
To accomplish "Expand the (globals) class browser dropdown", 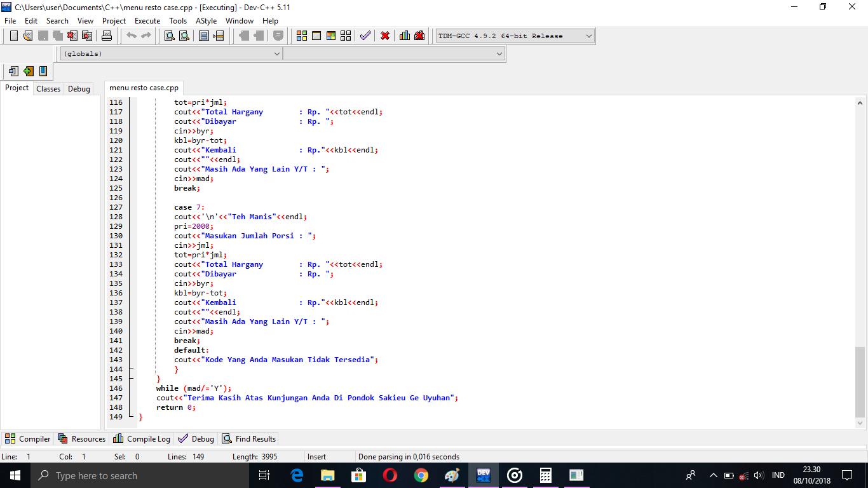I will click(x=278, y=53).
